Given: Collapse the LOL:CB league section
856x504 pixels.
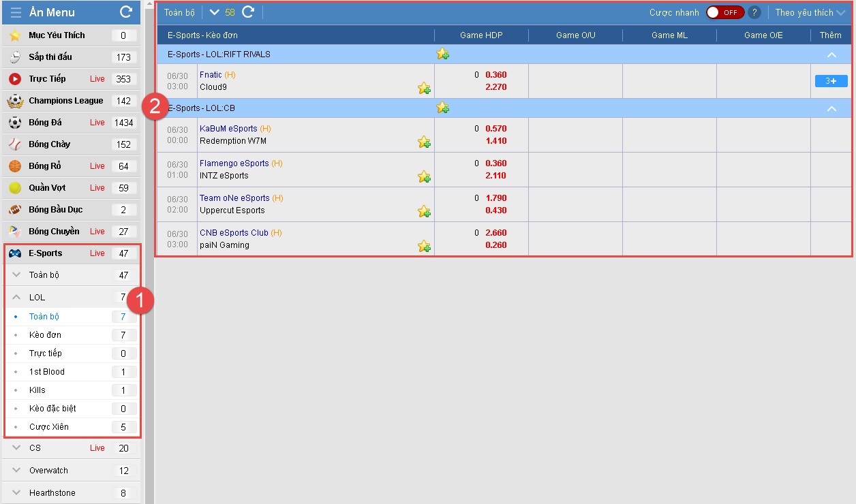Looking at the screenshot, I should click(831, 108).
